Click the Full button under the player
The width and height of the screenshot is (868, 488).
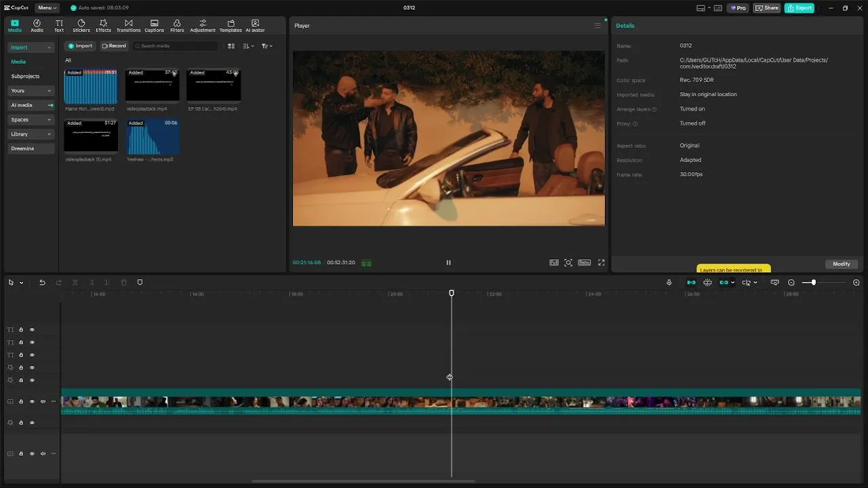[x=554, y=262]
